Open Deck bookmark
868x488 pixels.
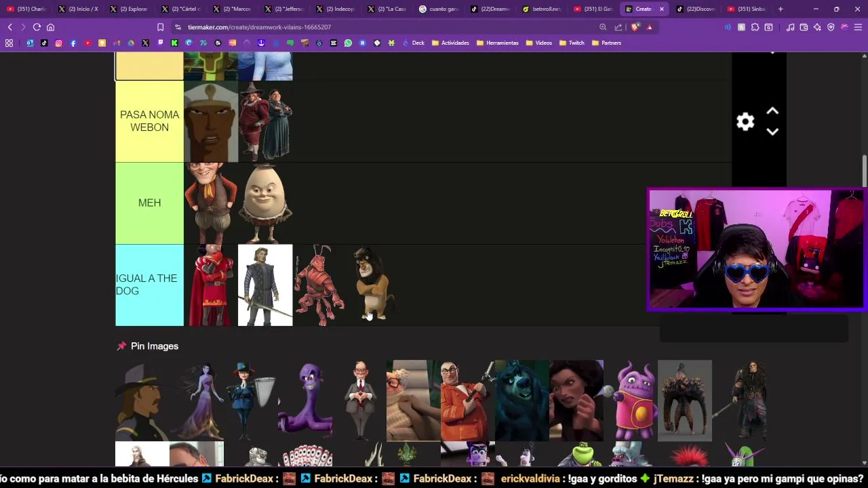tap(414, 43)
